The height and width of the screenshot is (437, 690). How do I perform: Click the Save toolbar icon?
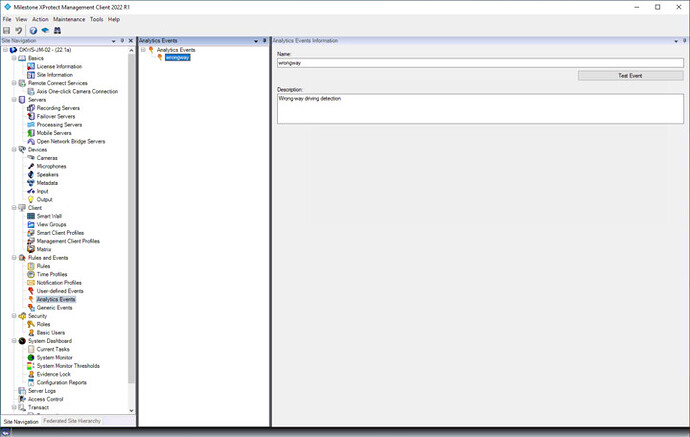(7, 31)
